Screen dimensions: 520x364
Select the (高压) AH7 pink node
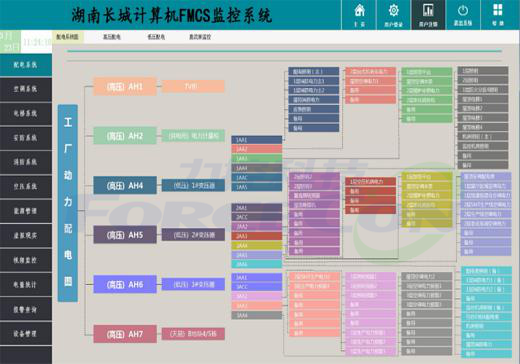coord(125,334)
